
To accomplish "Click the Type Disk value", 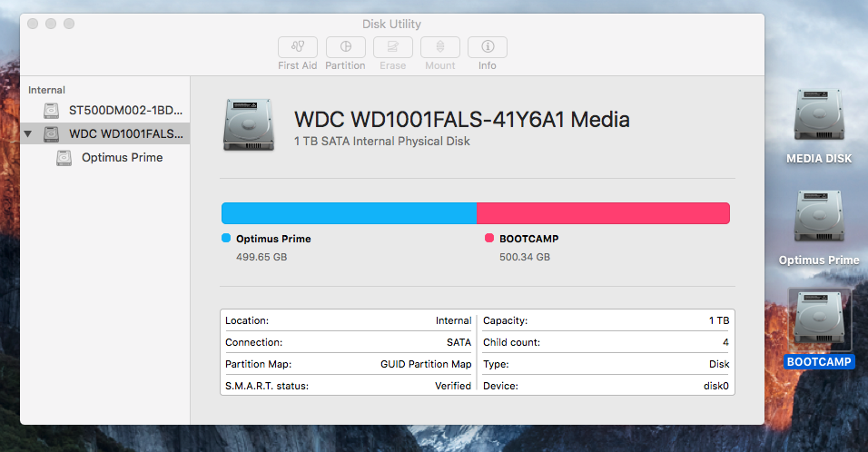I will 719,364.
